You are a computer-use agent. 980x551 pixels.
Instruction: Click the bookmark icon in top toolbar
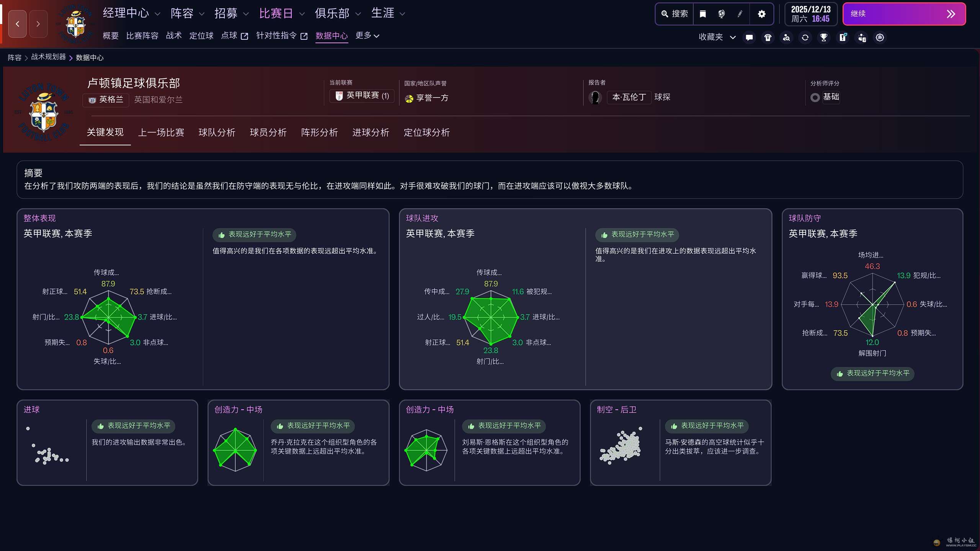(703, 14)
